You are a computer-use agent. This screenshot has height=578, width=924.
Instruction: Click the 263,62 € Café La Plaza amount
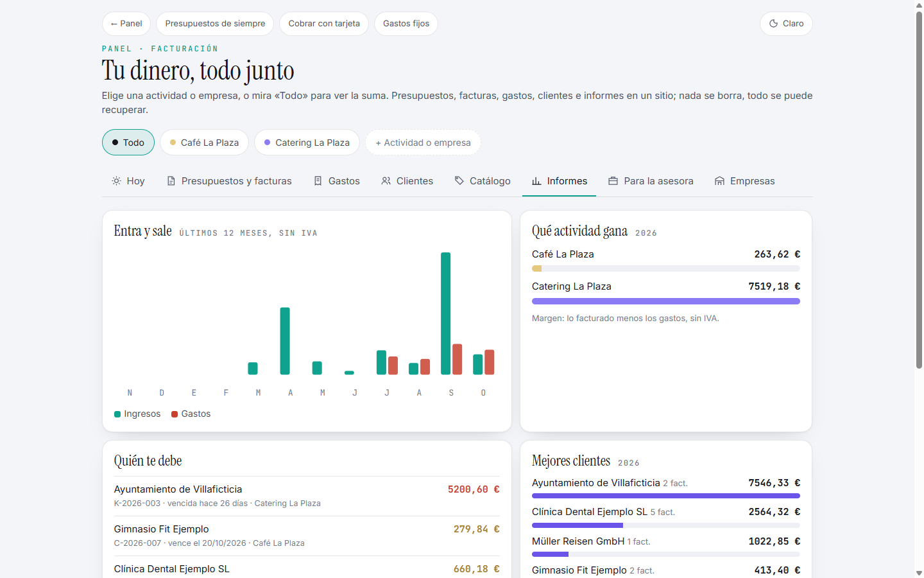point(777,254)
